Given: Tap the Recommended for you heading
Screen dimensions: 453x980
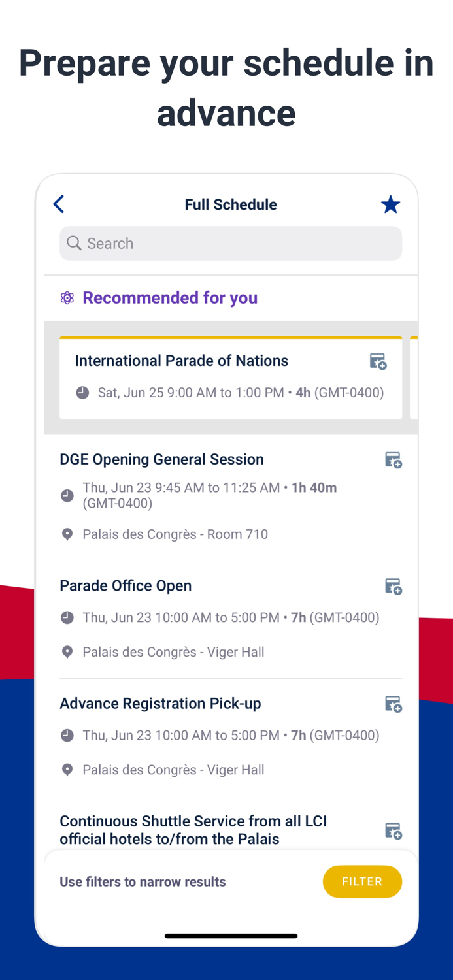Looking at the screenshot, I should pos(170,298).
